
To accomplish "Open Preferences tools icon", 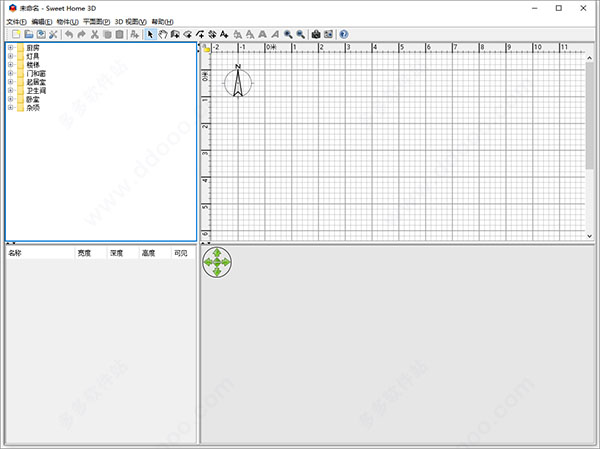I will pyautogui.click(x=53, y=34).
